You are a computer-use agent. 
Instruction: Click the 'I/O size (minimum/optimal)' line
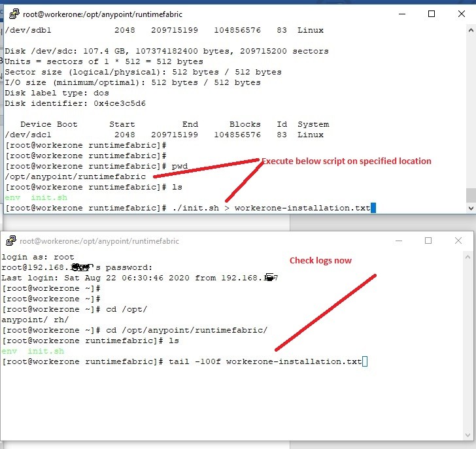[133, 82]
